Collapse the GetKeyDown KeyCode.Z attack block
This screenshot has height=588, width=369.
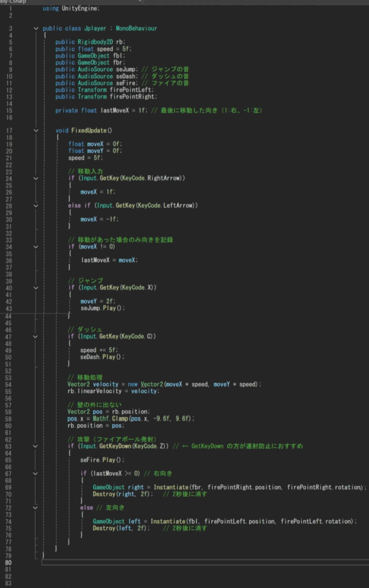[36, 446]
